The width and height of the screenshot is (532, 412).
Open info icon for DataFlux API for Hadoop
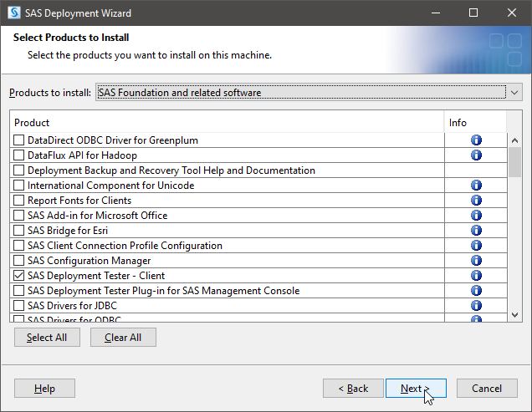point(476,155)
